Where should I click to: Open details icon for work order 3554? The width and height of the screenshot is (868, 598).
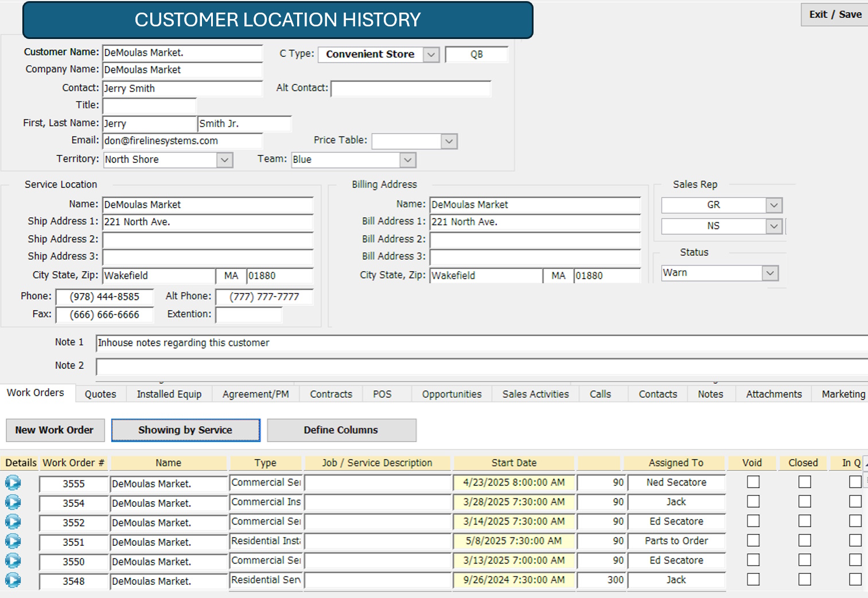[x=13, y=502]
